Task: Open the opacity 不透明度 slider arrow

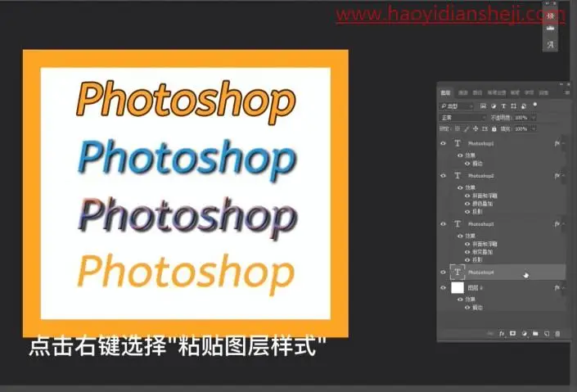Action: [533, 118]
